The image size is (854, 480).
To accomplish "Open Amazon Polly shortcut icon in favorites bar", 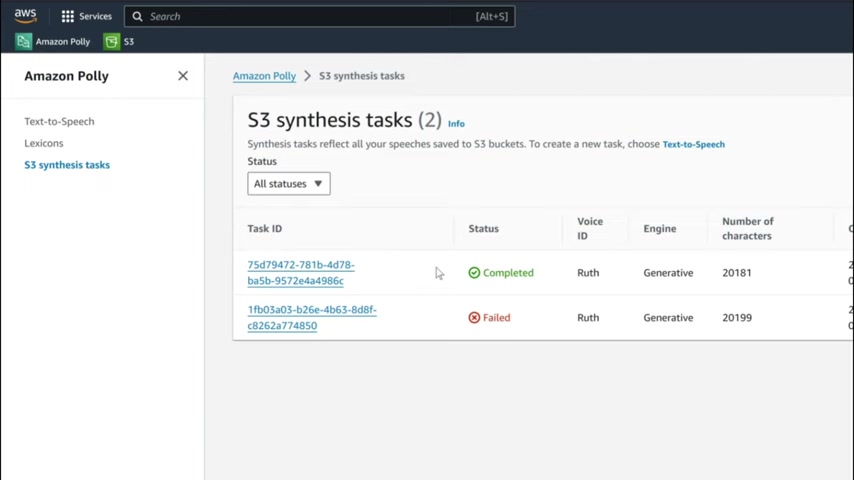I will coord(23,41).
